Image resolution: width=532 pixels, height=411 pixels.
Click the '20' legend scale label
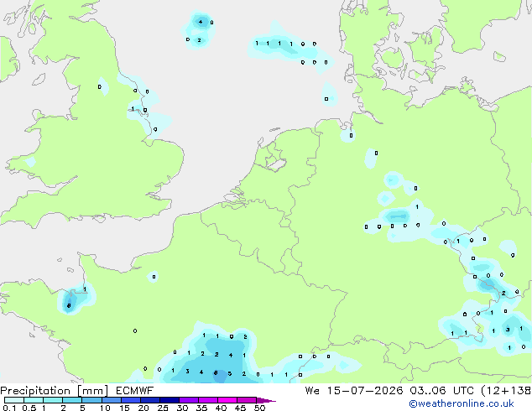[143, 408]
